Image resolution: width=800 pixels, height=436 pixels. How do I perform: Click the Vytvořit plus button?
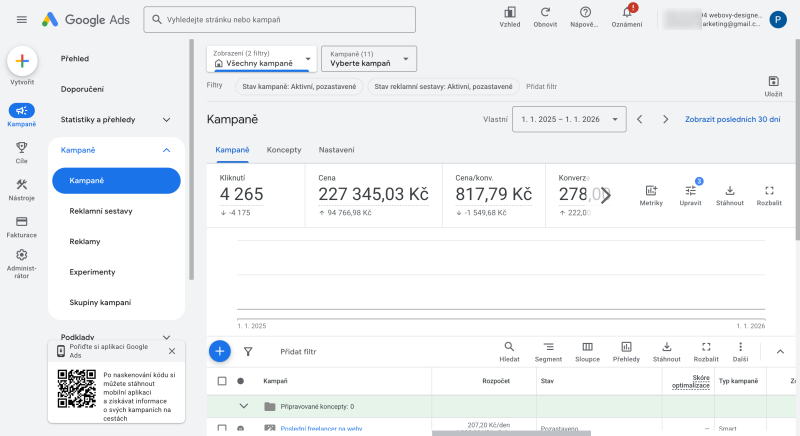click(22, 61)
